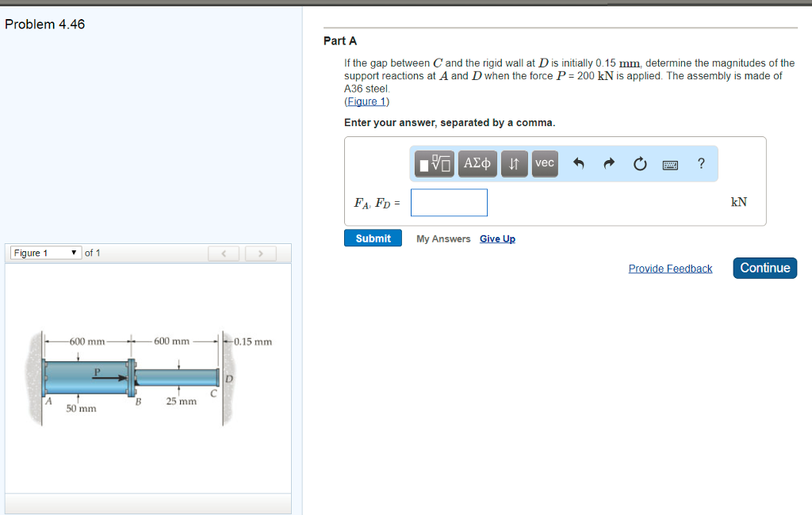Click the figure panel's bottom scrollbar

(147, 502)
